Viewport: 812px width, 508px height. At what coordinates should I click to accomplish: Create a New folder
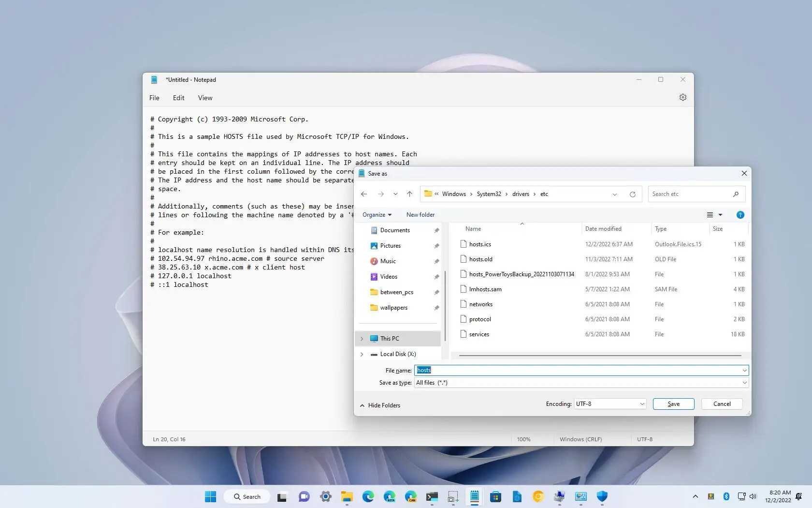click(x=420, y=215)
